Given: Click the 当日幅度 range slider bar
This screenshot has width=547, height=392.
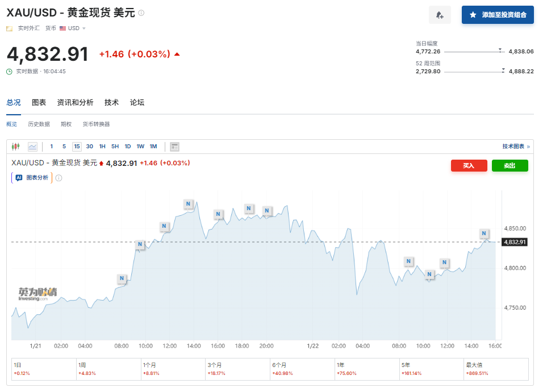Looking at the screenshot, I should click(474, 51).
